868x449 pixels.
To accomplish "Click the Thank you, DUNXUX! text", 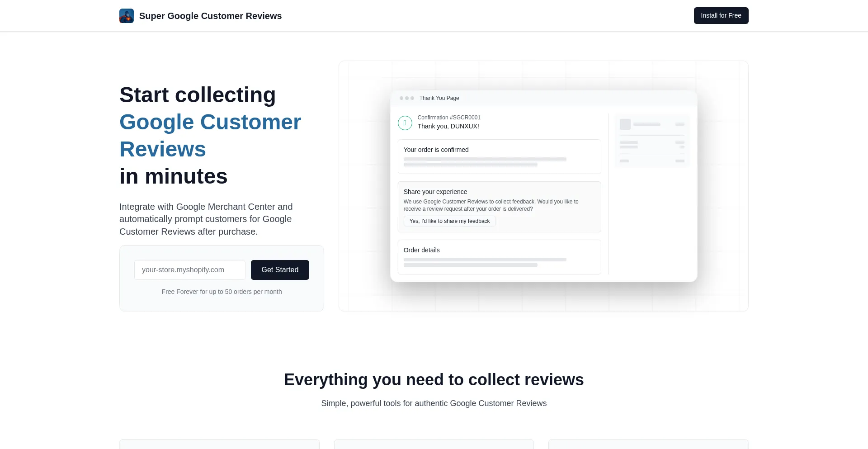I will click(448, 126).
